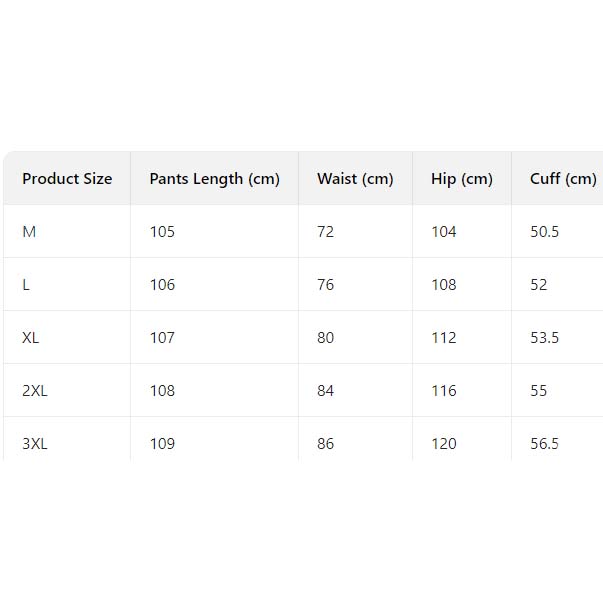The image size is (603, 603).
Task: Select the cuff value 56.5
Action: pos(544,444)
